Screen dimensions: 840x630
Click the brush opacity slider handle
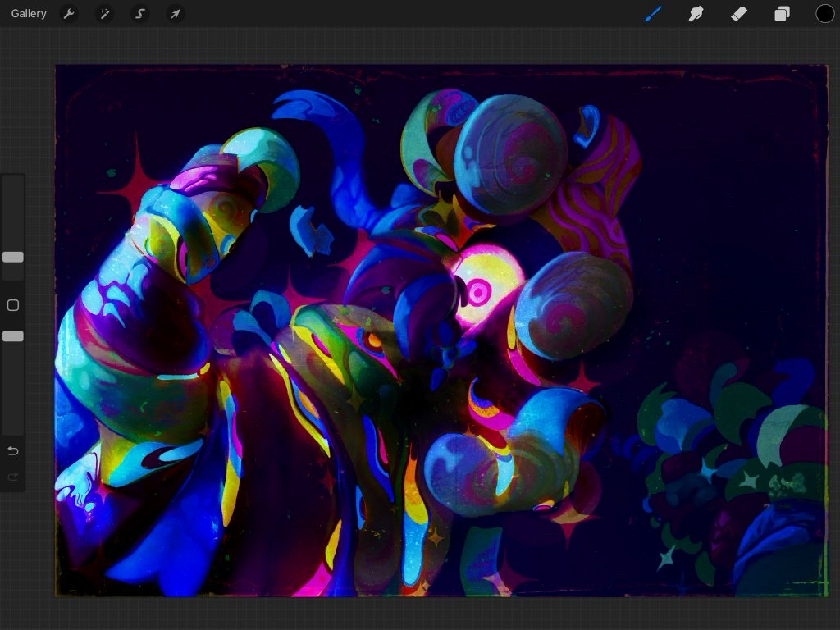click(13, 336)
